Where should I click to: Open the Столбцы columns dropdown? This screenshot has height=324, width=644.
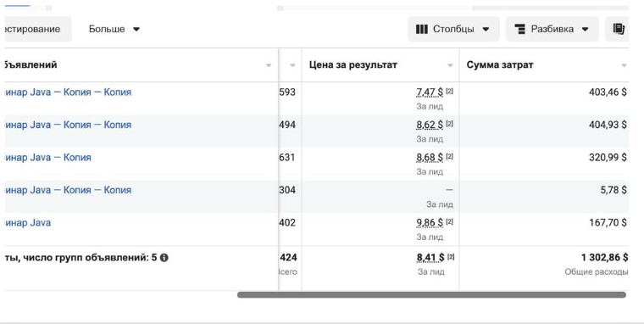point(453,29)
